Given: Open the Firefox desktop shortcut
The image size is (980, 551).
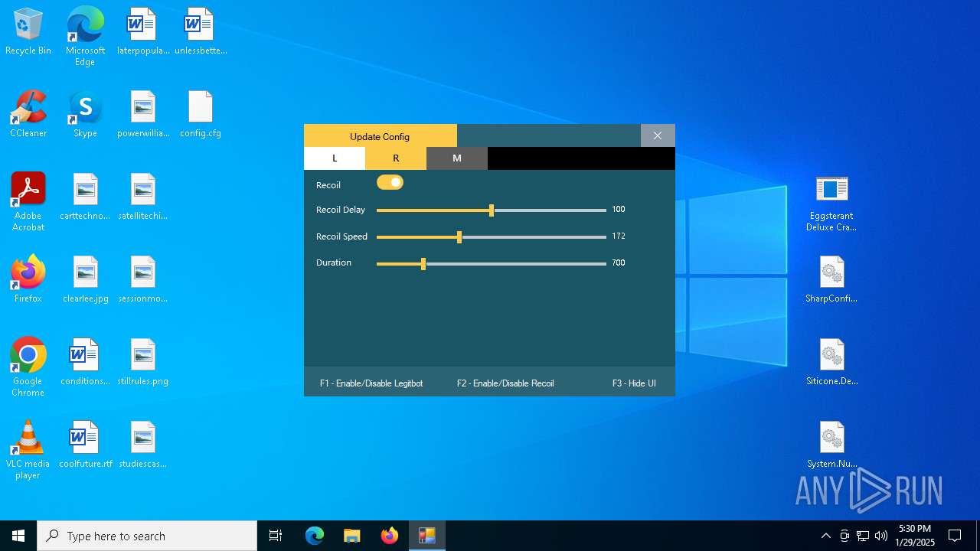Looking at the screenshot, I should 28,280.
